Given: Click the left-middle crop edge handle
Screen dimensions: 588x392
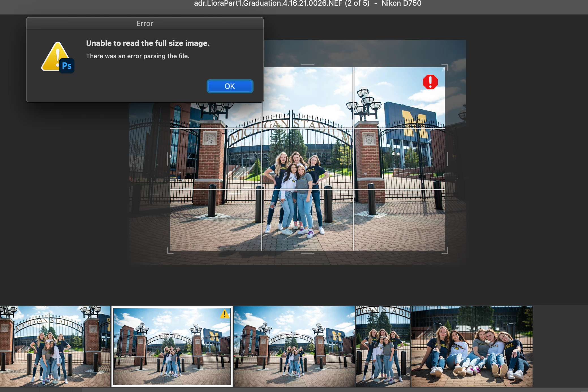Looking at the screenshot, I should point(168,159).
